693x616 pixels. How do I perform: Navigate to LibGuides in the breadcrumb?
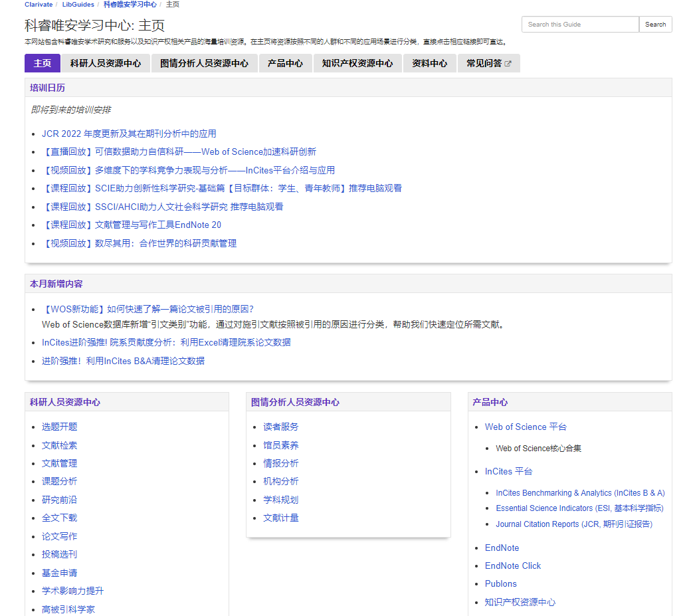(78, 5)
